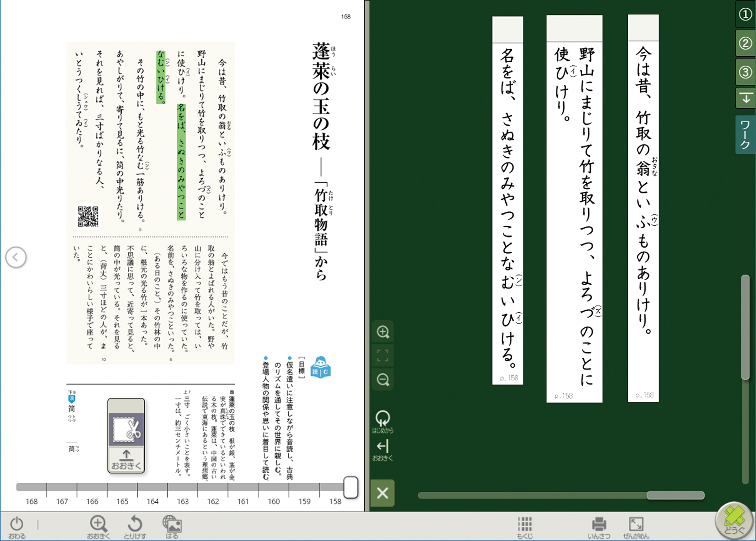Image resolution: width=756 pixels, height=541 pixels.
Task: Click the scissors clipping tool
Action: pos(126,429)
